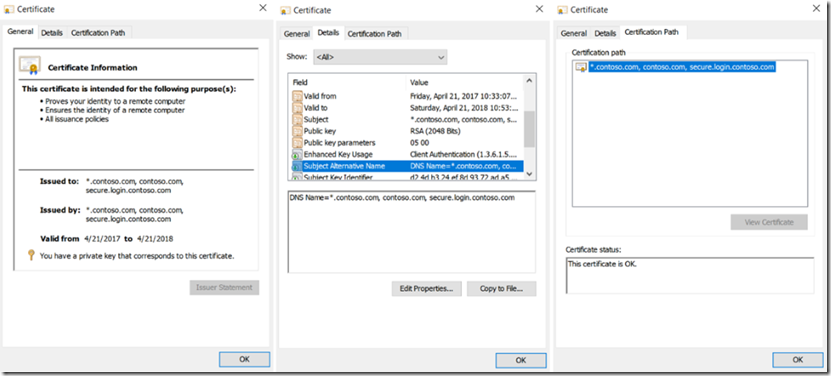This screenshot has height=376, width=831.
Task: Close the middle Certificate window
Action: [540, 9]
